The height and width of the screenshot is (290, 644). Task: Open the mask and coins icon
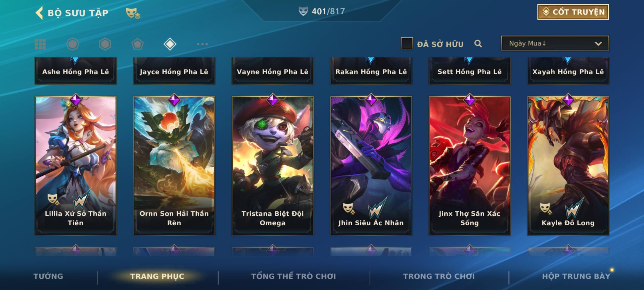[x=133, y=13]
